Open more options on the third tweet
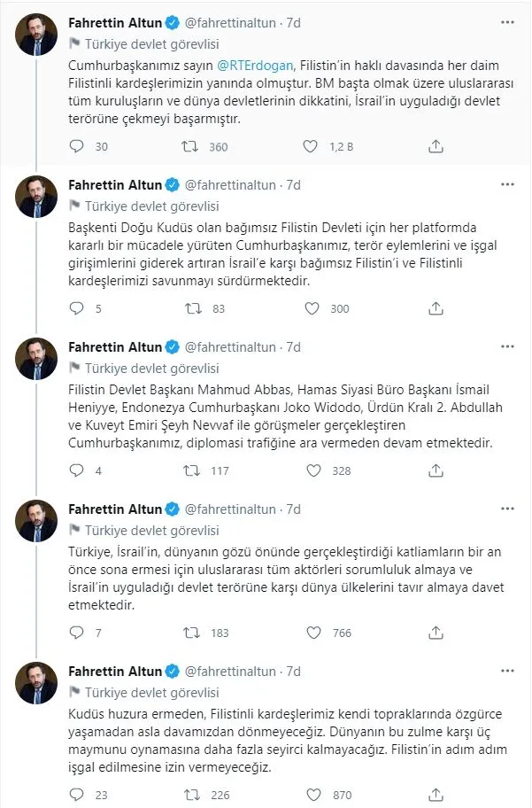The width and height of the screenshot is (532, 808). tap(509, 346)
